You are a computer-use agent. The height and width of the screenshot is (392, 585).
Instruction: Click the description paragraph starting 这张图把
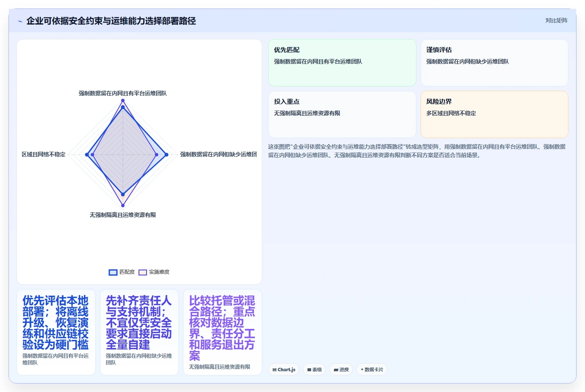click(417, 151)
